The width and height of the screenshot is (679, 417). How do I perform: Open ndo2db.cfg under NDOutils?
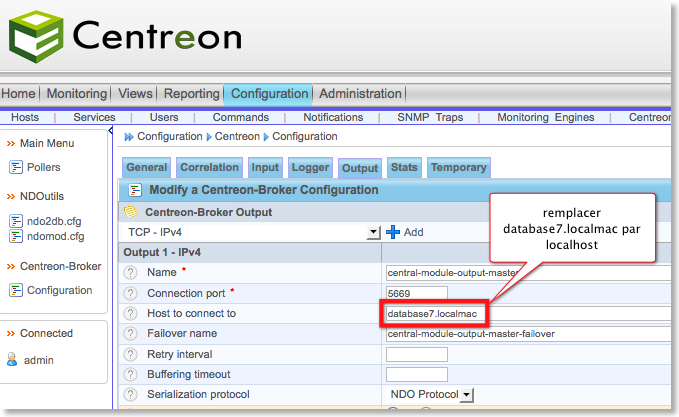pyautogui.click(x=53, y=221)
